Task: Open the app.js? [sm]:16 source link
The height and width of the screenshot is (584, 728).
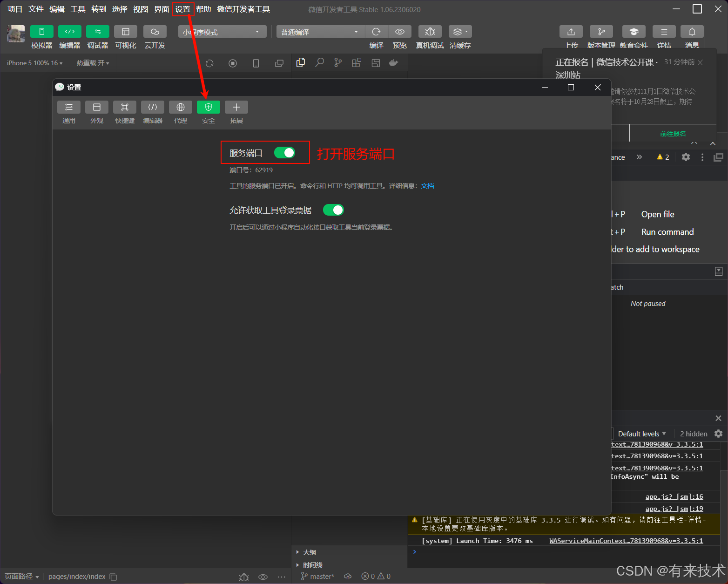Action: click(674, 497)
